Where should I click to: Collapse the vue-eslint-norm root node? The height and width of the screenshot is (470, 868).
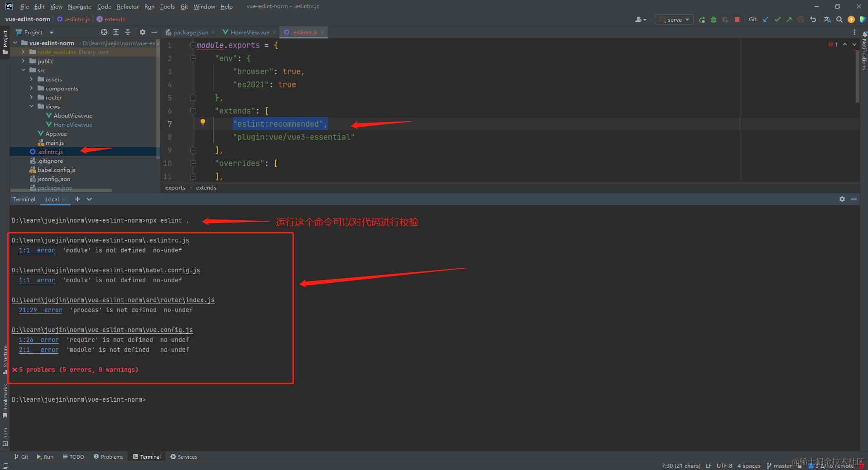click(15, 43)
